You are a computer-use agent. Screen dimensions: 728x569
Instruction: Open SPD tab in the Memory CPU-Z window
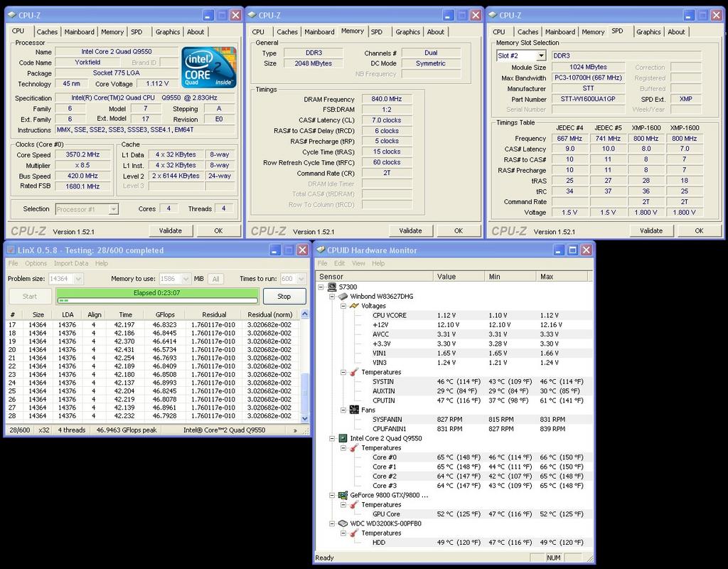click(377, 32)
